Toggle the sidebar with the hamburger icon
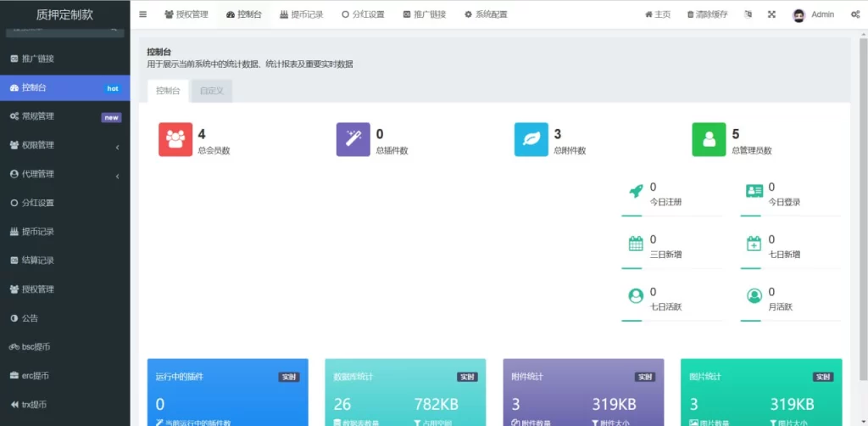868x426 pixels. coord(142,14)
